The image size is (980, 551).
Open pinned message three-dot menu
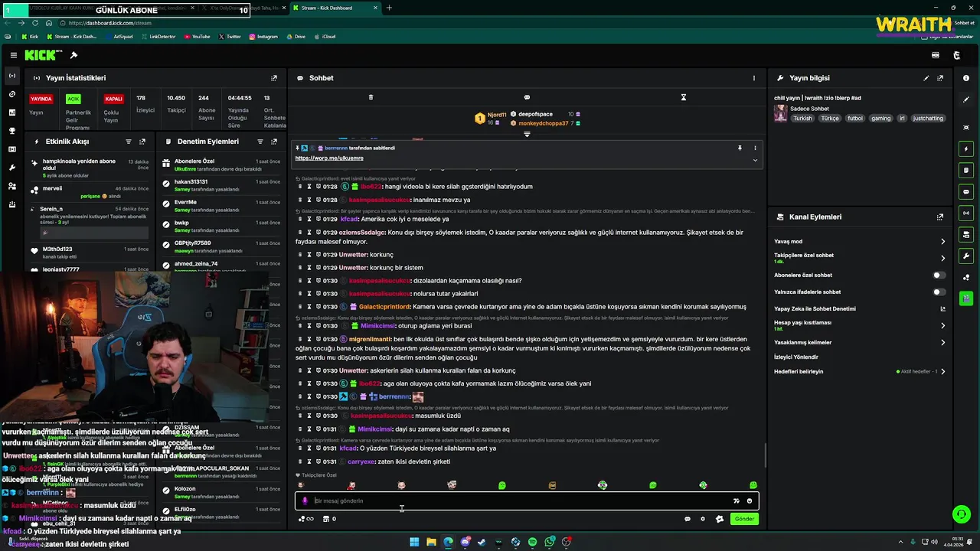pyautogui.click(x=755, y=148)
